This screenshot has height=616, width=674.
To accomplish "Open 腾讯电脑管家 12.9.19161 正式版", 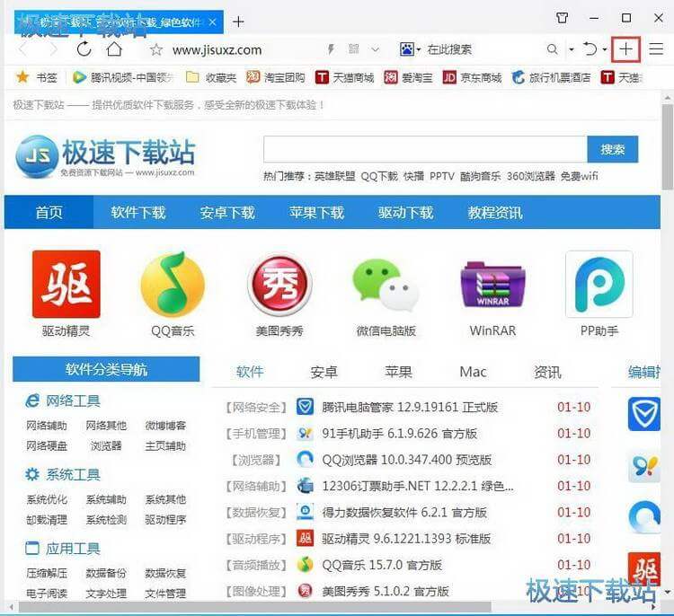I will pyautogui.click(x=410, y=408).
